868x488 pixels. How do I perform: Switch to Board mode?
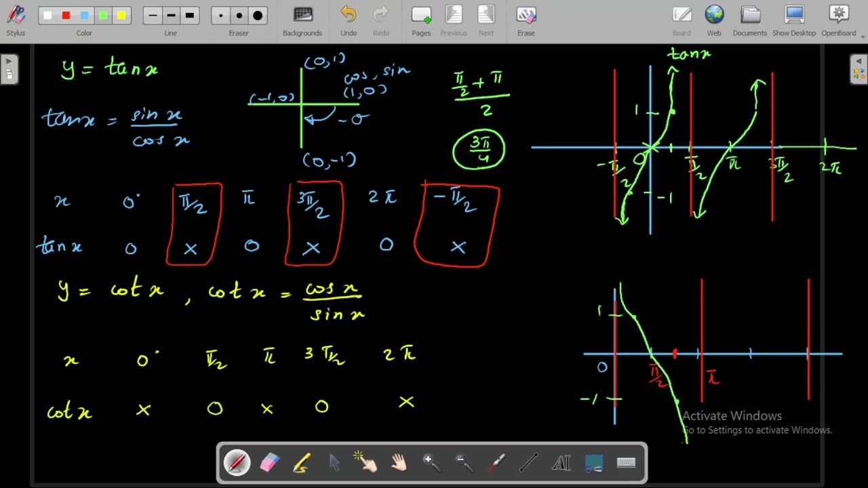pos(682,20)
